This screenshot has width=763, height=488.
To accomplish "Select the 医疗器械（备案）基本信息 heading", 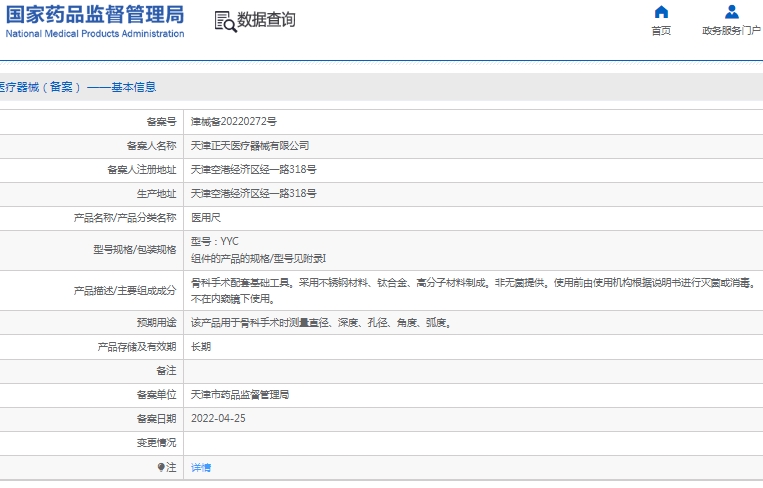I will click(78, 87).
